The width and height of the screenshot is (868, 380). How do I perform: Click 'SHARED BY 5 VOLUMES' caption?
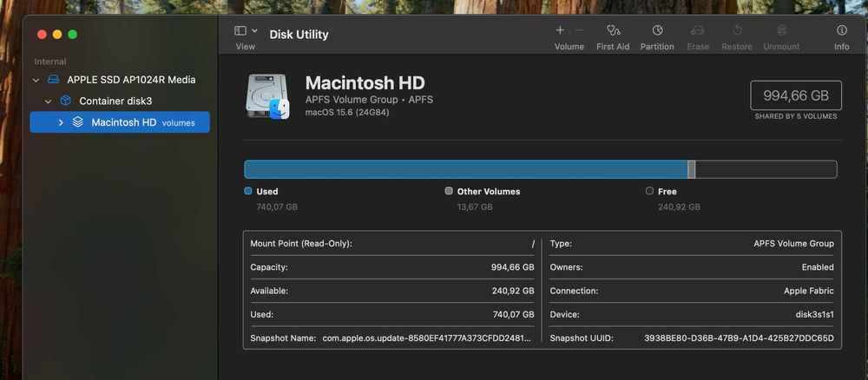coord(795,117)
